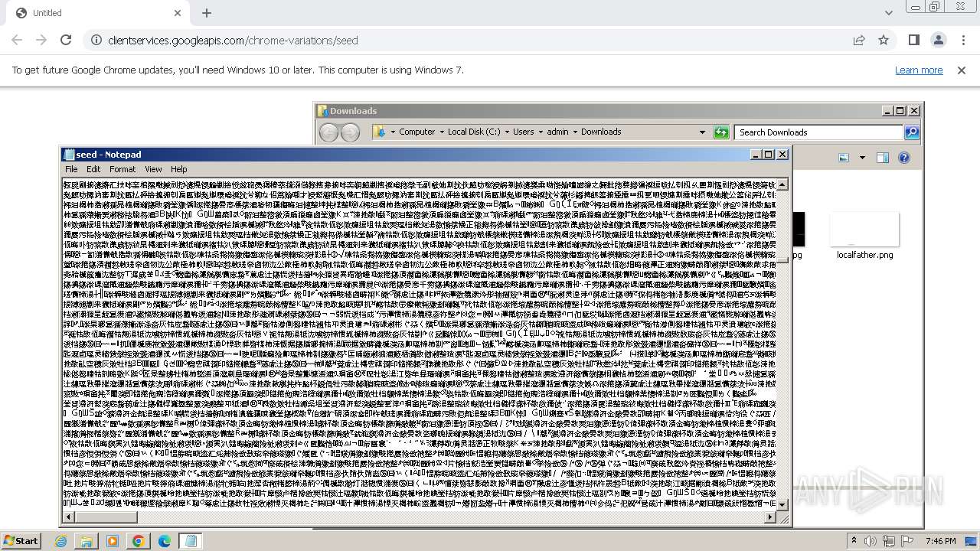Screen dimensions: 980x551
Task: Select Downloads breadcrumb in Explorer
Action: pyautogui.click(x=601, y=132)
